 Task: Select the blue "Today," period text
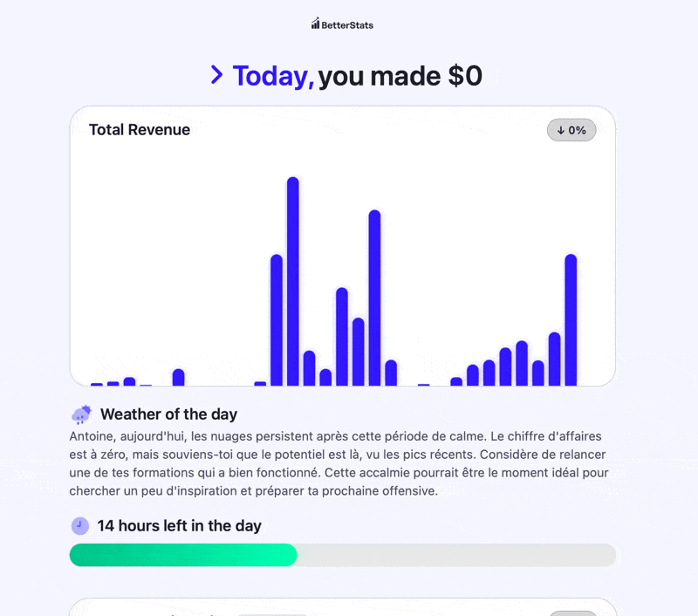coord(272,76)
